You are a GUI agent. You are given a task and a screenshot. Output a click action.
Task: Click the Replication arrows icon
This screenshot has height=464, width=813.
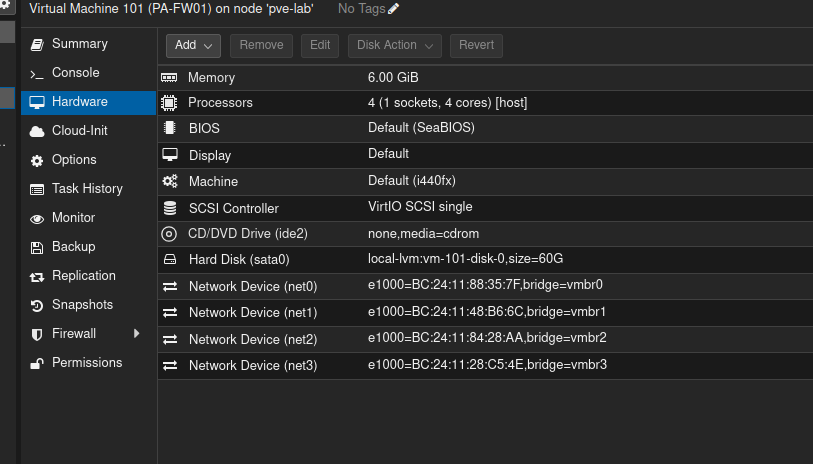point(37,277)
